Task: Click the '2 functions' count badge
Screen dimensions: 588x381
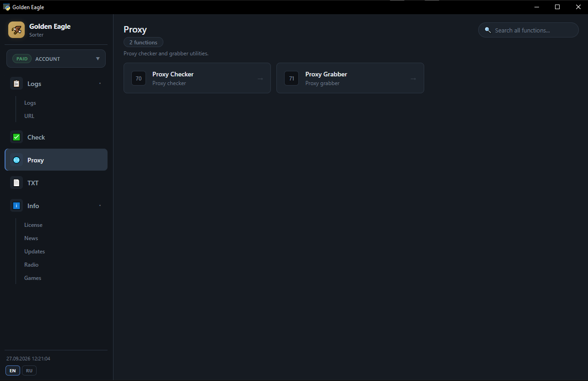Action: 143,43
